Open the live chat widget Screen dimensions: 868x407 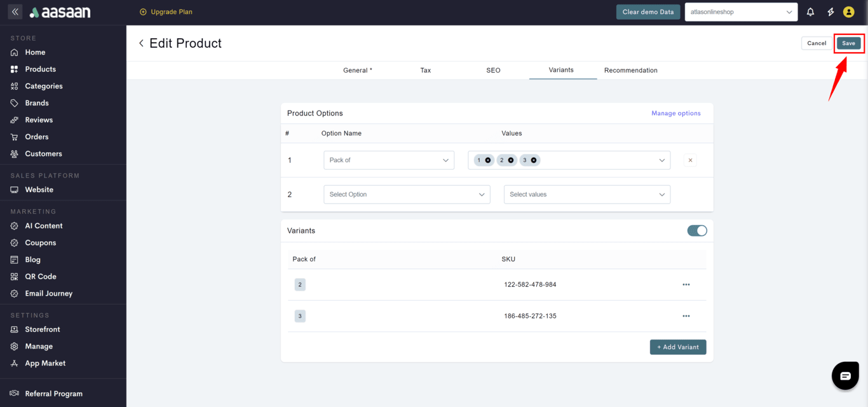pyautogui.click(x=844, y=376)
